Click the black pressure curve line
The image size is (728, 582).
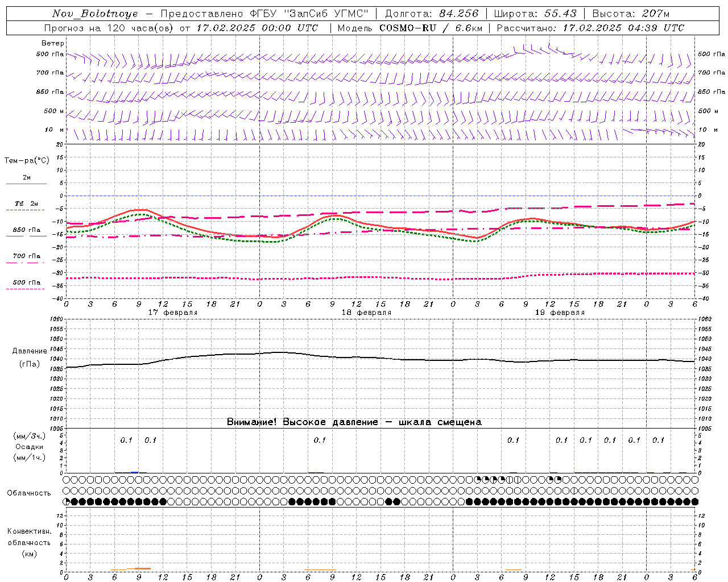pos(380,358)
